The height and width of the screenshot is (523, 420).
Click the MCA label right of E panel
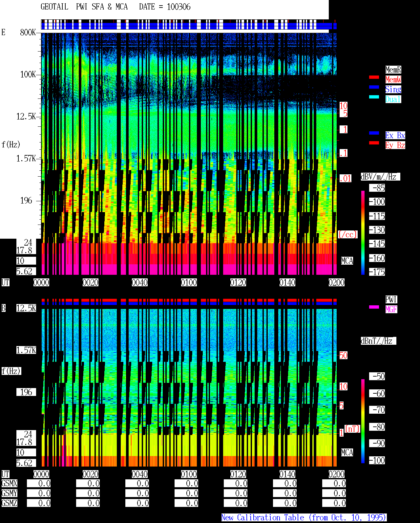point(347,261)
